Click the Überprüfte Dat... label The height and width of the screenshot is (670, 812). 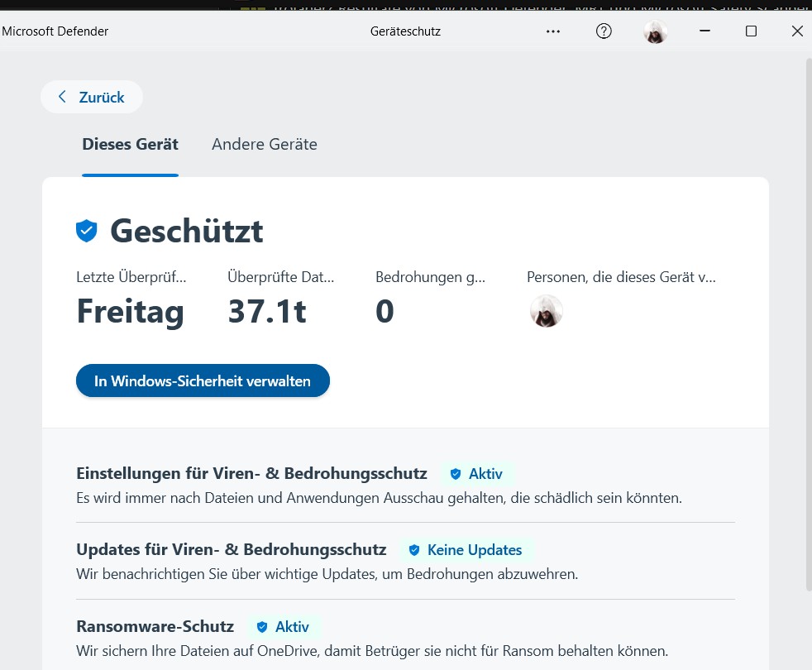click(x=280, y=277)
